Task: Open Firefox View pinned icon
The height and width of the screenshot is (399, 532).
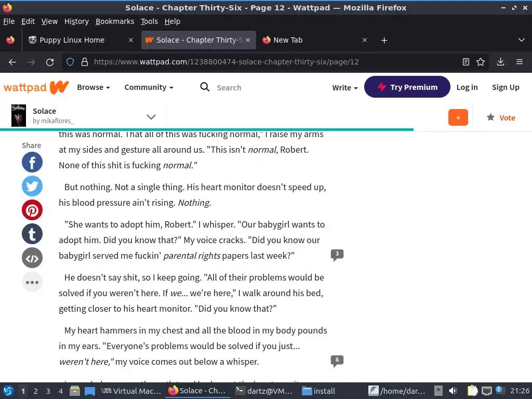Action: (x=10, y=40)
